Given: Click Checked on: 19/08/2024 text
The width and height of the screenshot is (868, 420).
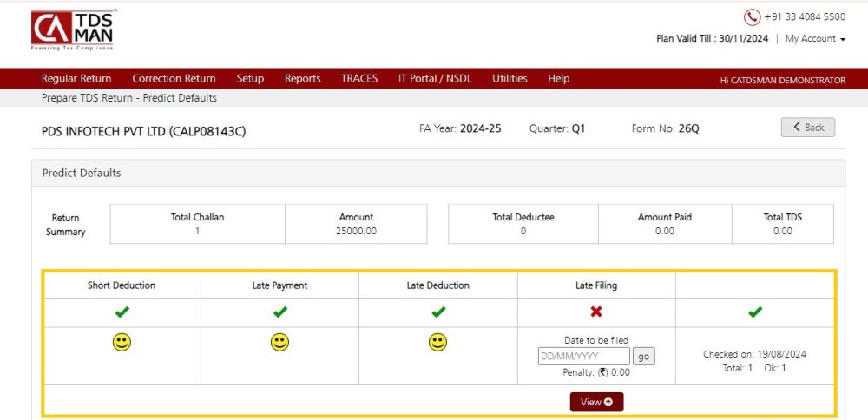Looking at the screenshot, I should (754, 354).
